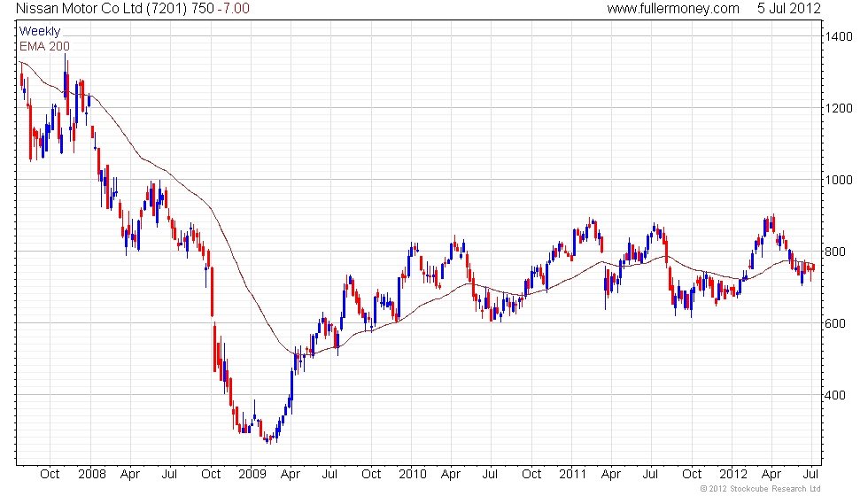Click the 800 price axis label
Image resolution: width=868 pixels, height=496 pixels.
[835, 252]
